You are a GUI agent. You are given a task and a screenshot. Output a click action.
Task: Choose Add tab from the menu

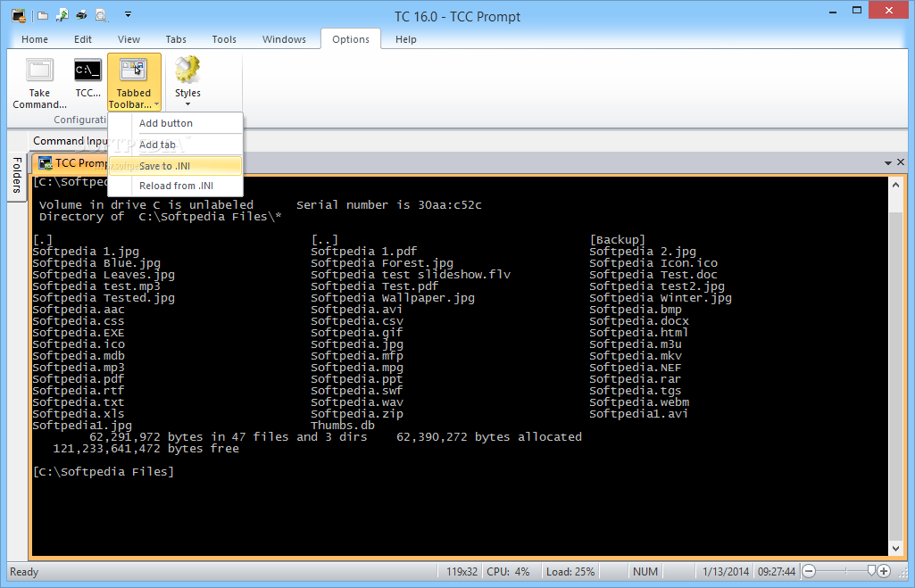[175, 145]
